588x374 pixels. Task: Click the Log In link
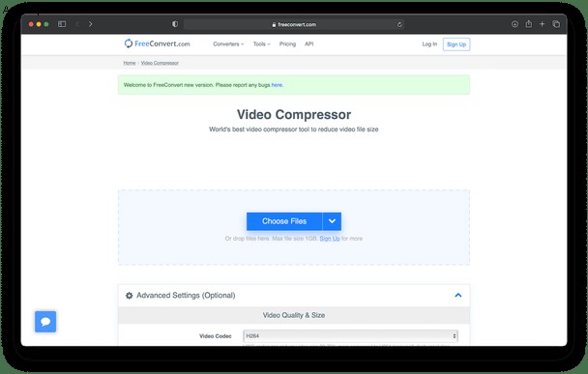pyautogui.click(x=429, y=43)
